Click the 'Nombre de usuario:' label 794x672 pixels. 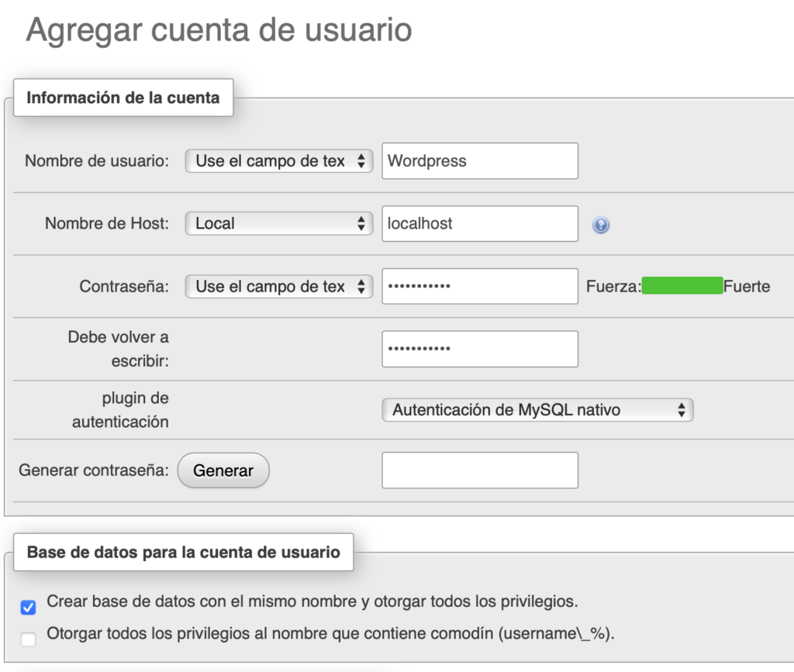coord(97,161)
